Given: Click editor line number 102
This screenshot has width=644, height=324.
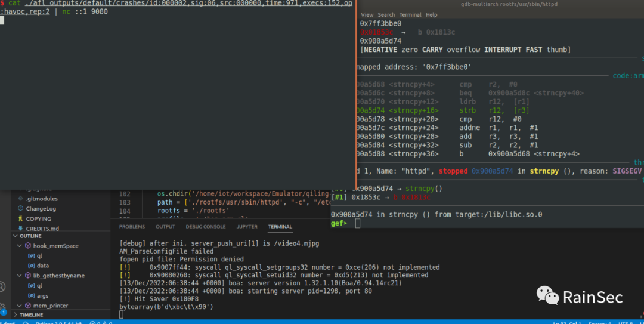Looking at the screenshot, I should (125, 194).
